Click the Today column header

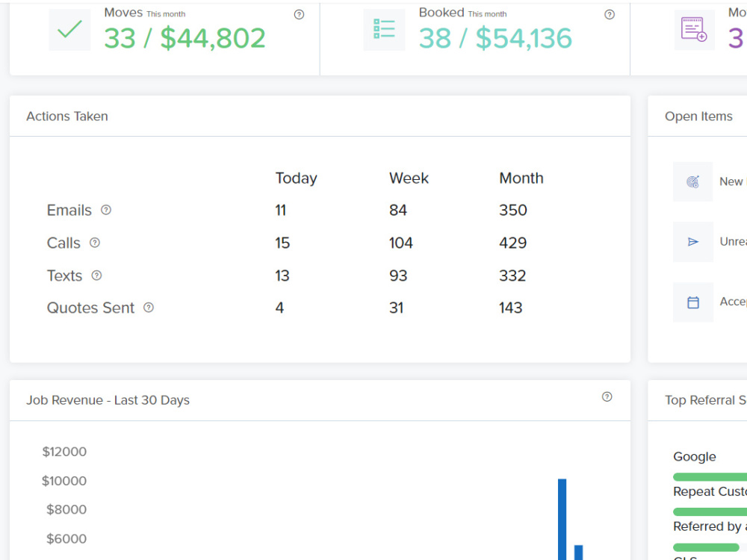pyautogui.click(x=297, y=178)
